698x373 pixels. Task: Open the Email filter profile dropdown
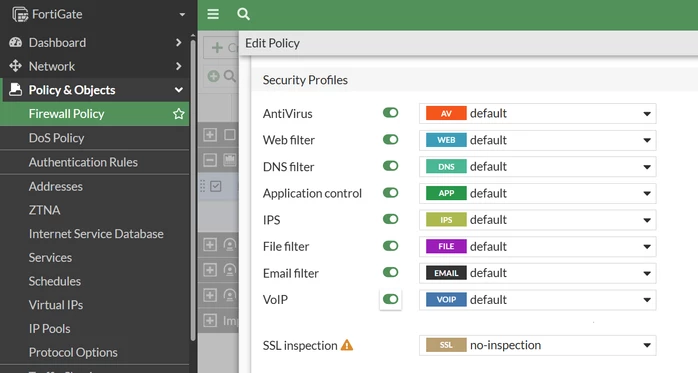tap(537, 273)
